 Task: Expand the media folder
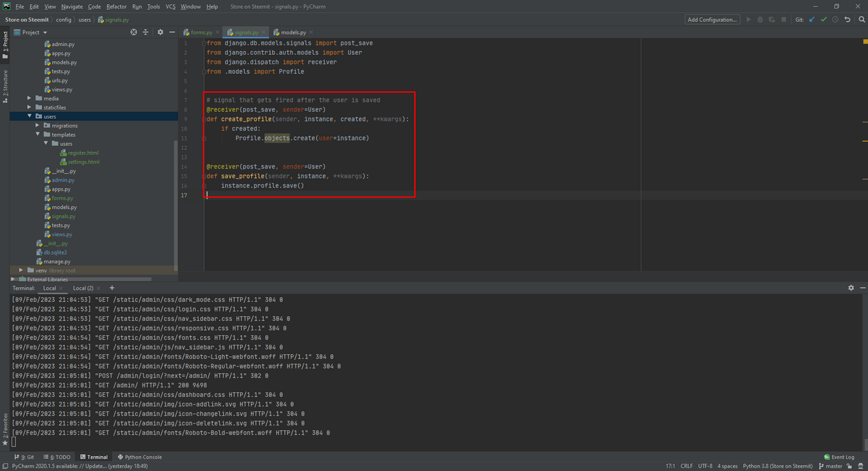pyautogui.click(x=29, y=98)
